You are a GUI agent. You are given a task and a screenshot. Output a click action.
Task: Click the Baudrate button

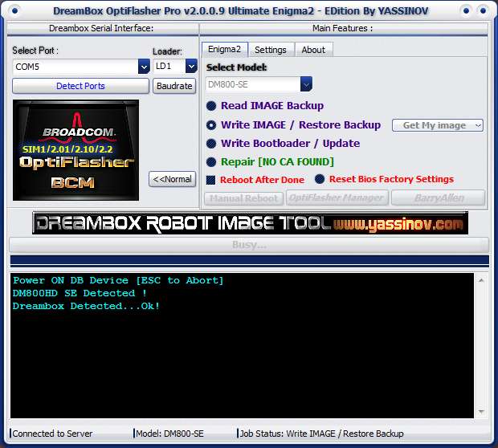pyautogui.click(x=174, y=86)
